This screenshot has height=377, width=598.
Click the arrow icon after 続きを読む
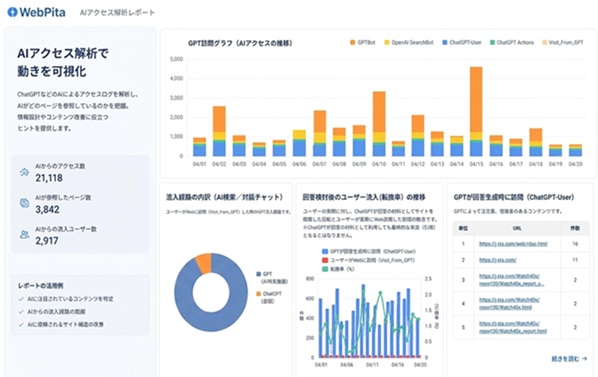point(585,359)
